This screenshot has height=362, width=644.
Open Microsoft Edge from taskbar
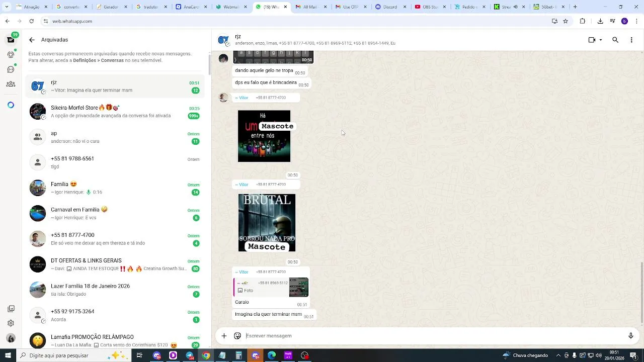[x=272, y=355]
